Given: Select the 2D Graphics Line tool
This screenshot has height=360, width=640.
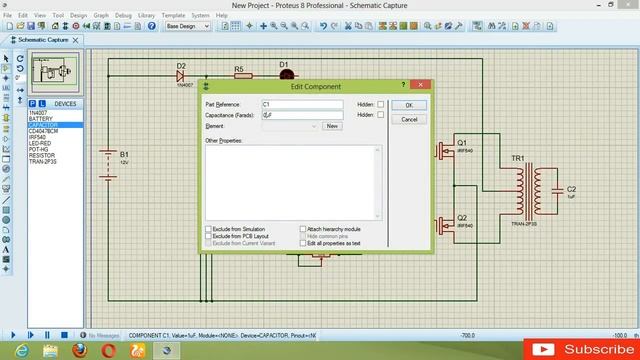Looking at the screenshot, I should [x=6, y=200].
